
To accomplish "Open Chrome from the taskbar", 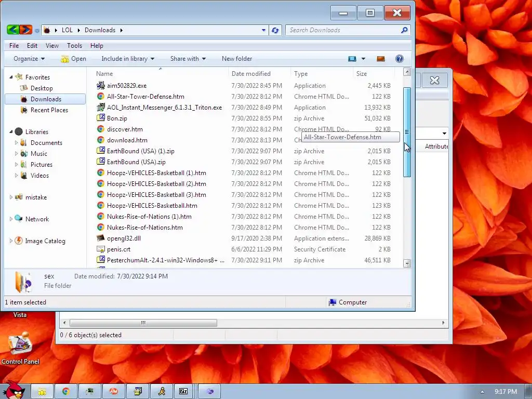I will point(65,392).
